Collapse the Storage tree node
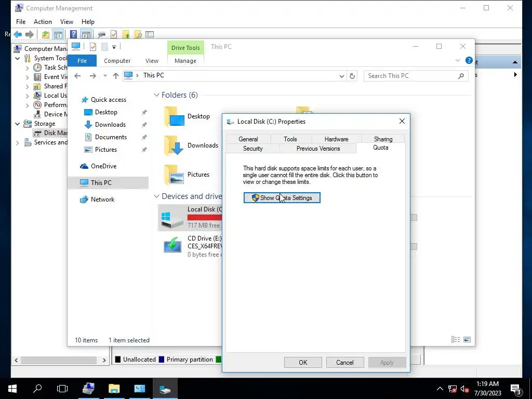532x399 pixels. [17, 124]
